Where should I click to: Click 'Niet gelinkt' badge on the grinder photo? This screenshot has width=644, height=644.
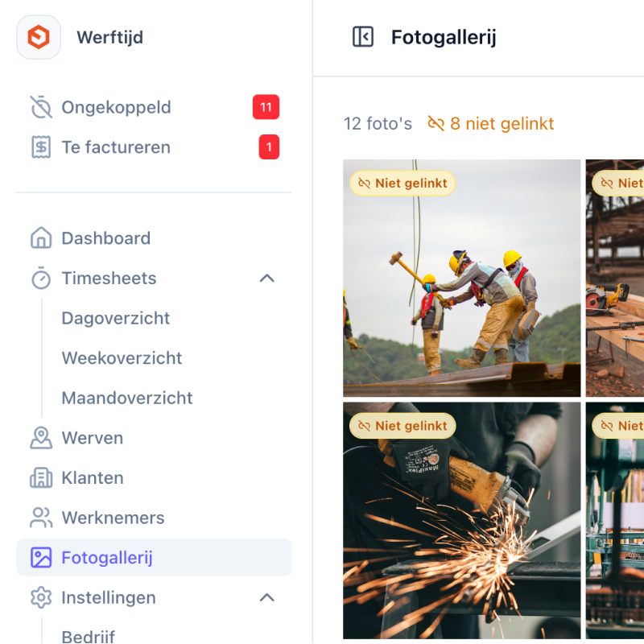(x=402, y=426)
